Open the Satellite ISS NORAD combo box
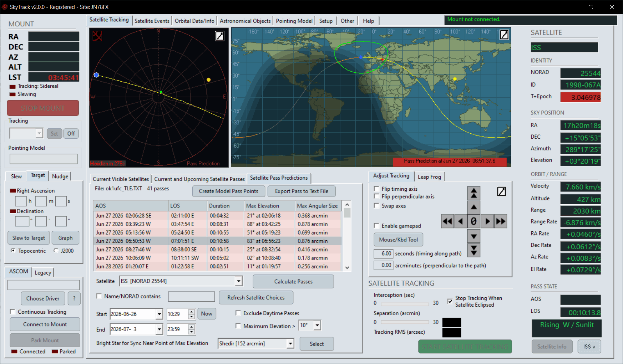Image resolution: width=623 pixels, height=364 pixels. coord(238,281)
